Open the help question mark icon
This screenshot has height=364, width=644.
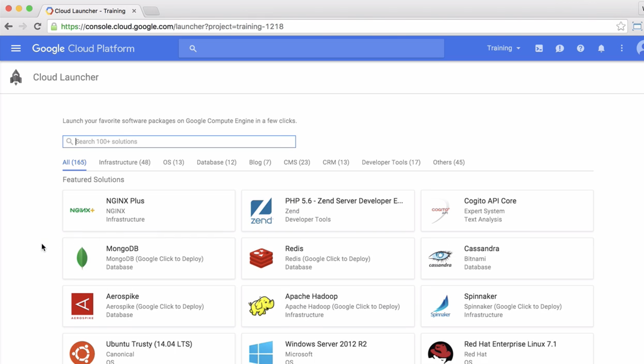(x=581, y=48)
